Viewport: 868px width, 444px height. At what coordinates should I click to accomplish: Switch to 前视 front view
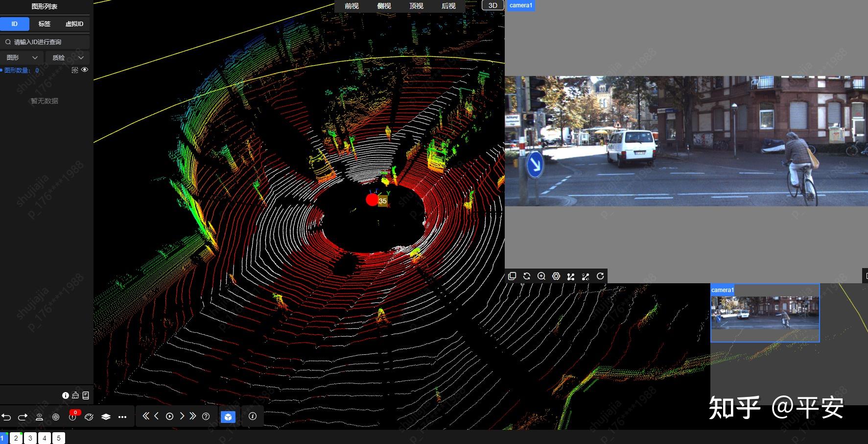tap(352, 6)
